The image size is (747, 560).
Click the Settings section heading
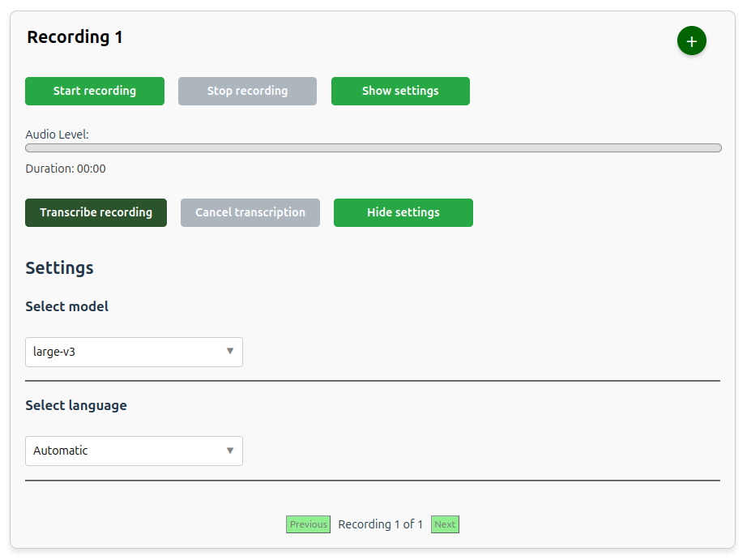(x=59, y=267)
